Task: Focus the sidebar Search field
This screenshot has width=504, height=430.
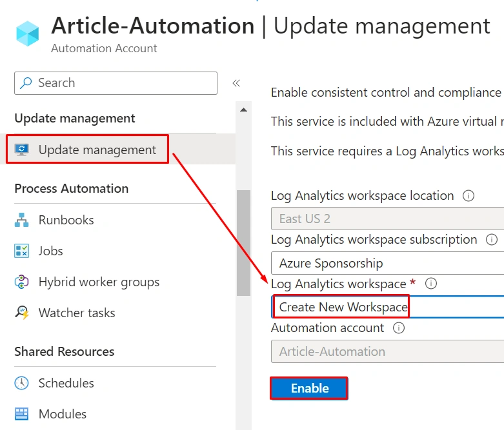Action: tap(116, 83)
